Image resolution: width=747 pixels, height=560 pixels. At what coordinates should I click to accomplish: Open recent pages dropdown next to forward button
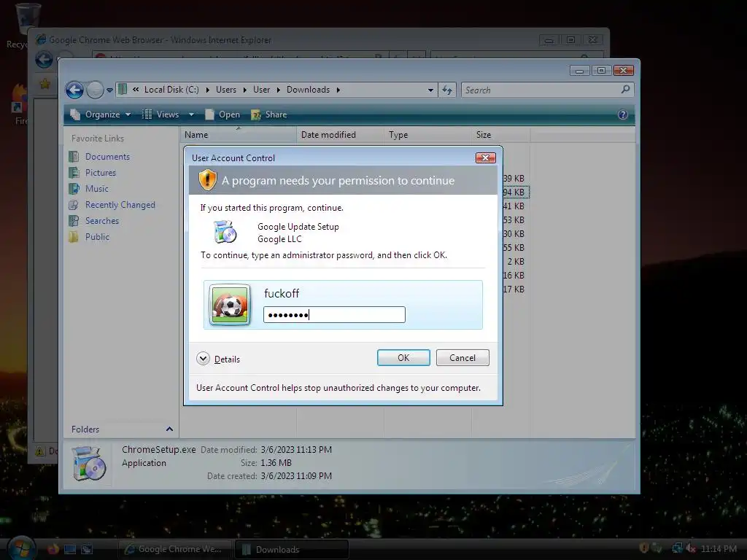pyautogui.click(x=109, y=90)
